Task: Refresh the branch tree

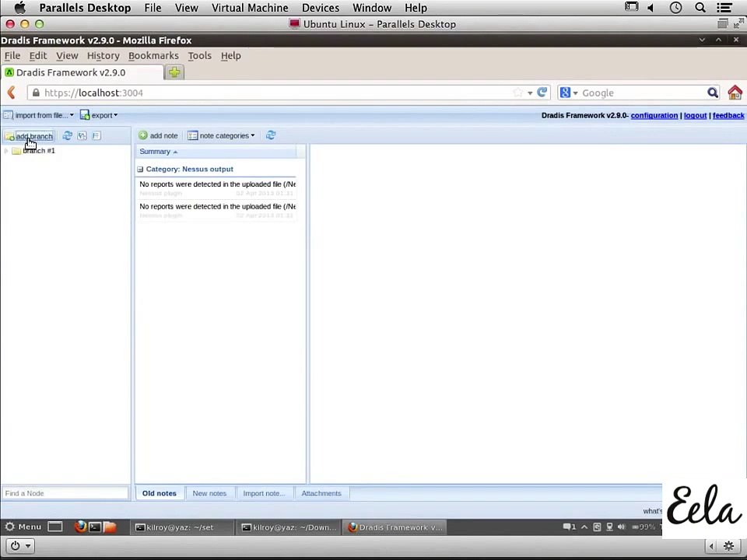Action: coord(67,135)
